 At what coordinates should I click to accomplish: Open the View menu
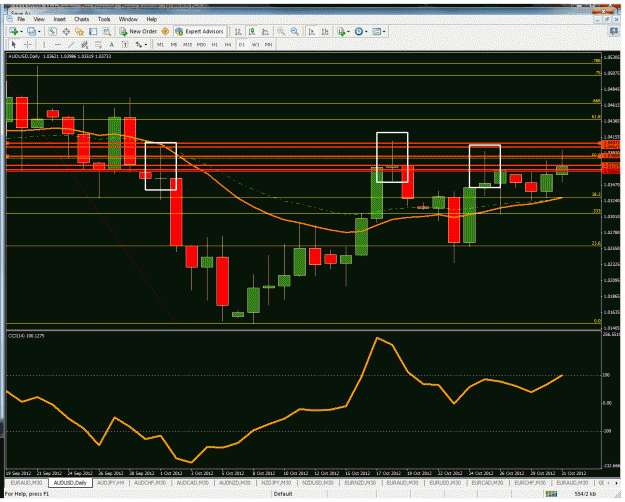point(39,19)
